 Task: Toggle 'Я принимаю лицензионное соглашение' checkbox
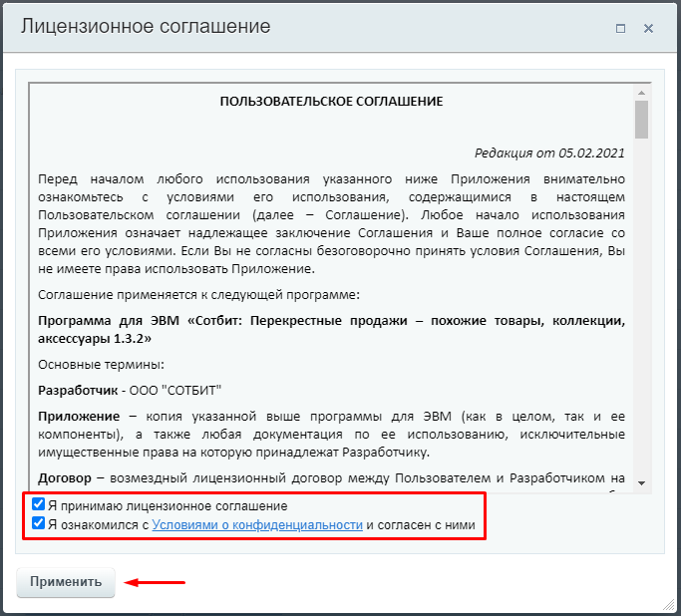(x=38, y=504)
